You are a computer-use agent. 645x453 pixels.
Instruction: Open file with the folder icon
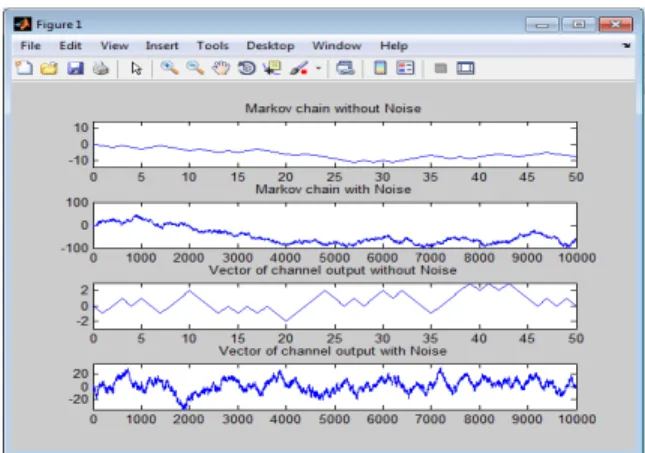[x=49, y=68]
